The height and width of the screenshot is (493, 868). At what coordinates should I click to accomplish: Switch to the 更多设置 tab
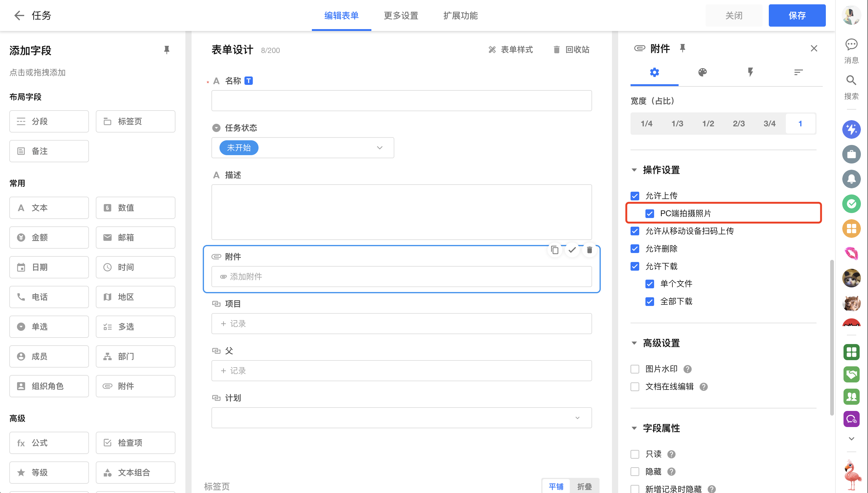(401, 15)
